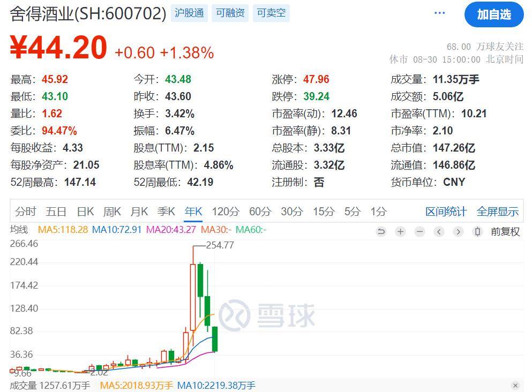Switch to the 分时 tab

coord(25,212)
